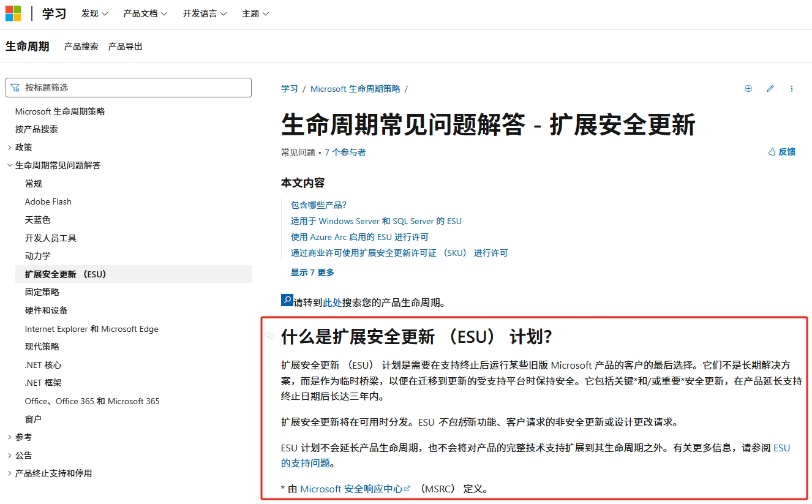
Task: Click the edit pencil icon
Action: point(770,88)
